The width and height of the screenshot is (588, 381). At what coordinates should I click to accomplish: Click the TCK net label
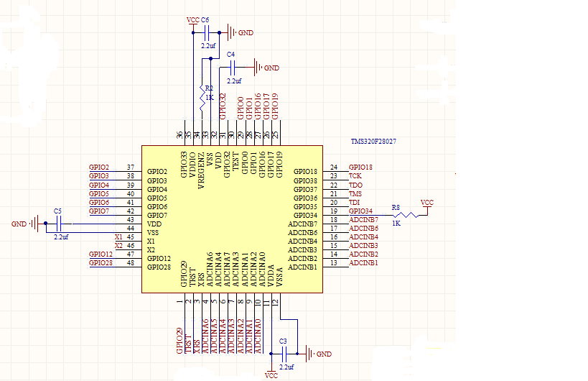coord(355,176)
